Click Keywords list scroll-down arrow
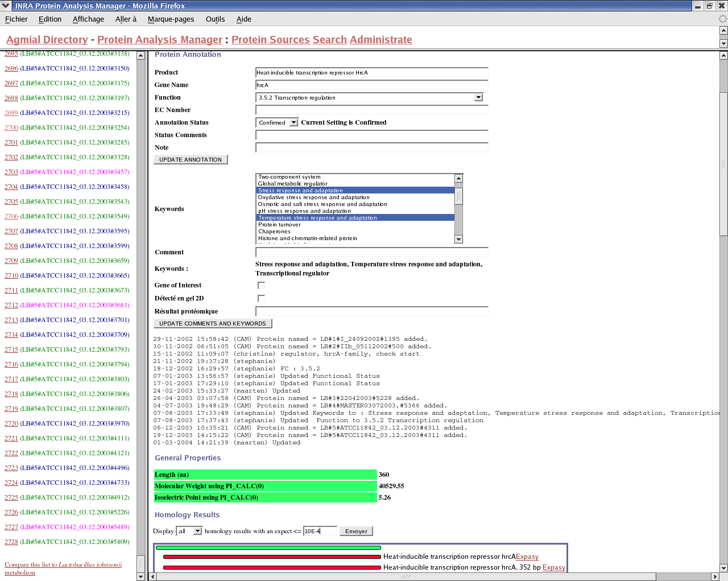The image size is (728, 581). click(x=458, y=240)
